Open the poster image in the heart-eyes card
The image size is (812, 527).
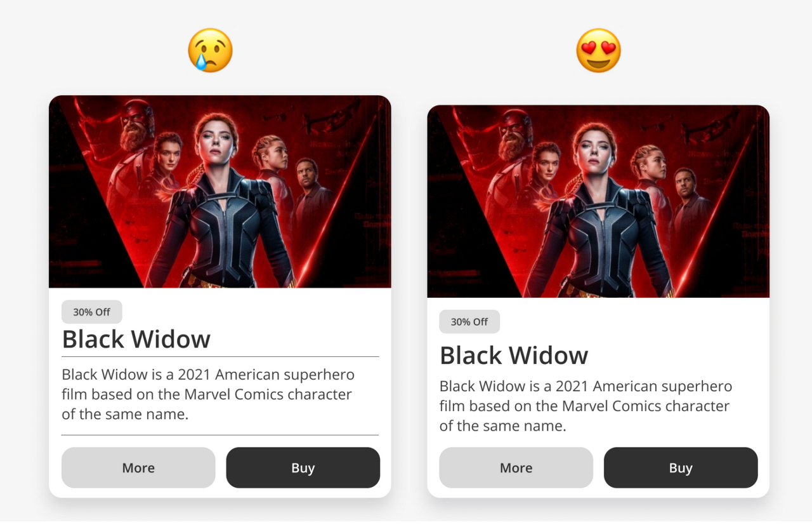(598, 201)
